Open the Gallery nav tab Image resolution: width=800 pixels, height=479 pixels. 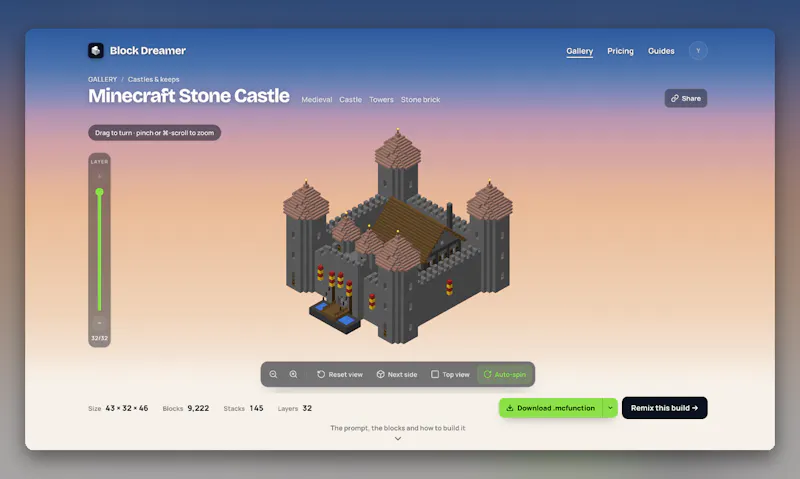[x=580, y=51]
